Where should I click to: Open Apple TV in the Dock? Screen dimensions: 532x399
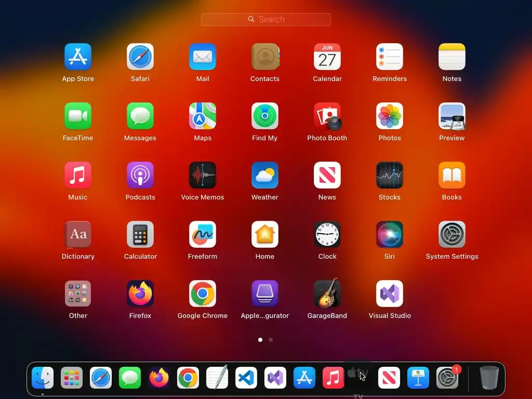358,373
